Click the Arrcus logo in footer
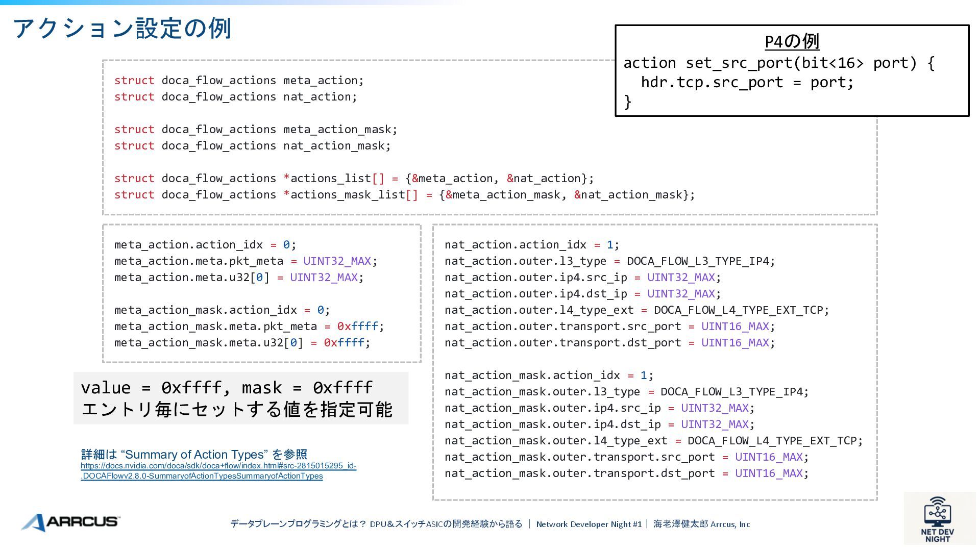Screen dimensions: 980x551 click(70, 522)
